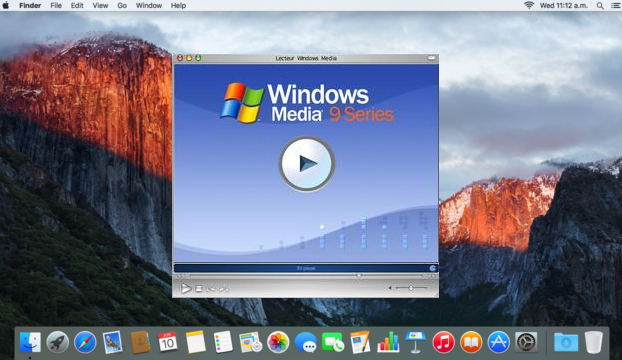Skip to next track in media player
This screenshot has height=360, width=622.
(224, 289)
